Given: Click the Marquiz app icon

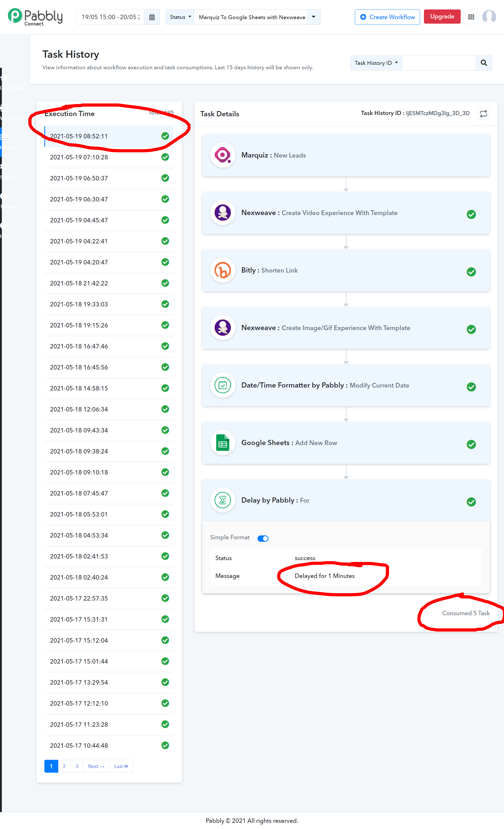Looking at the screenshot, I should pos(223,155).
